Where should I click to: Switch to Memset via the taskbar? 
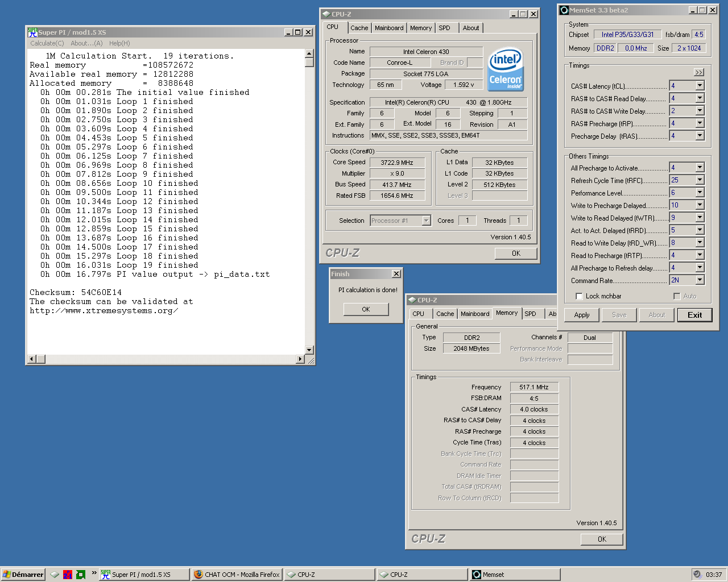tap(515, 575)
